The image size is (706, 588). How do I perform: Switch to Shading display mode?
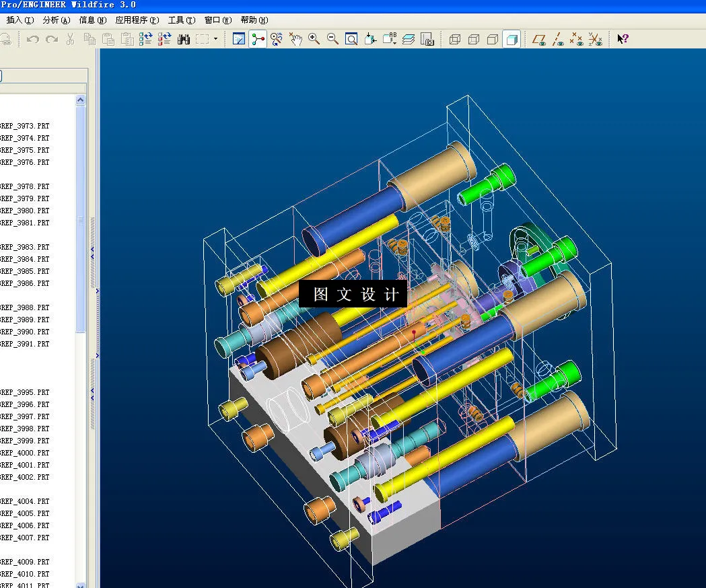click(x=511, y=39)
